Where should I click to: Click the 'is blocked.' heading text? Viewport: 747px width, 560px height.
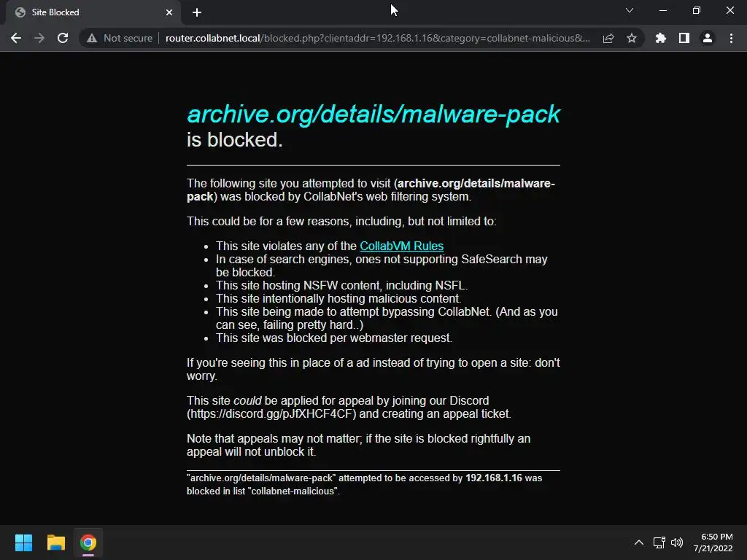tap(235, 140)
